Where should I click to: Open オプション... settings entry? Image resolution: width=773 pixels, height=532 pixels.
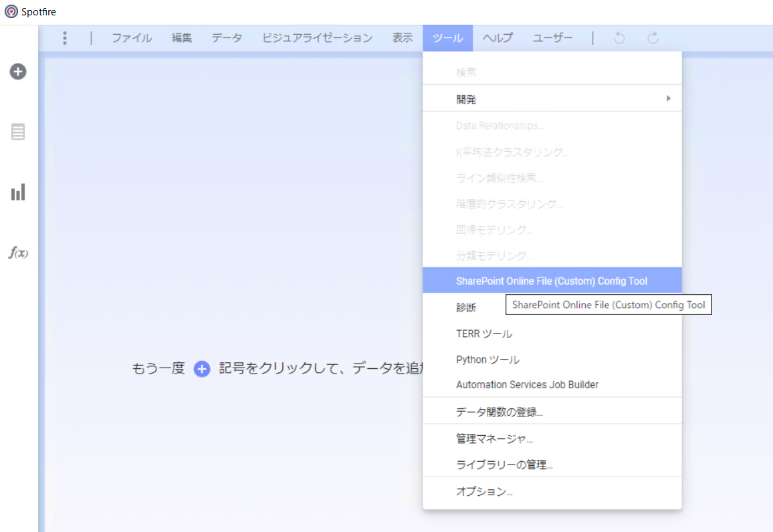pyautogui.click(x=552, y=491)
